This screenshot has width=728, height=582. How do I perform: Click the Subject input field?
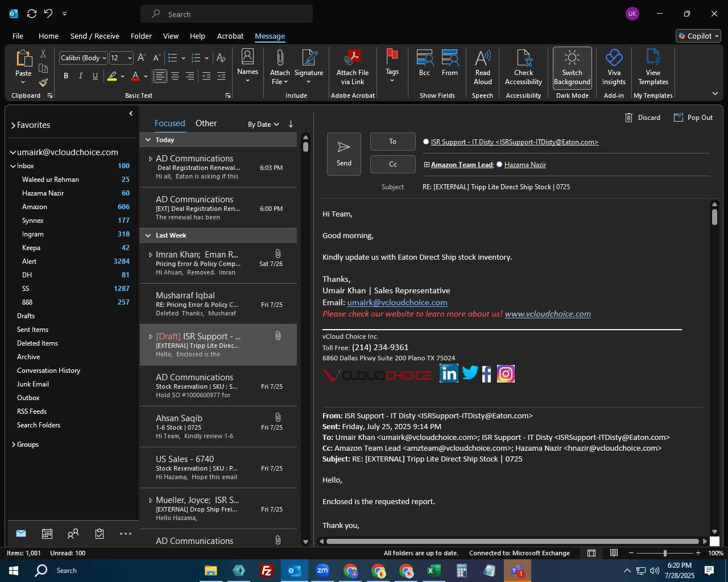[x=566, y=187]
